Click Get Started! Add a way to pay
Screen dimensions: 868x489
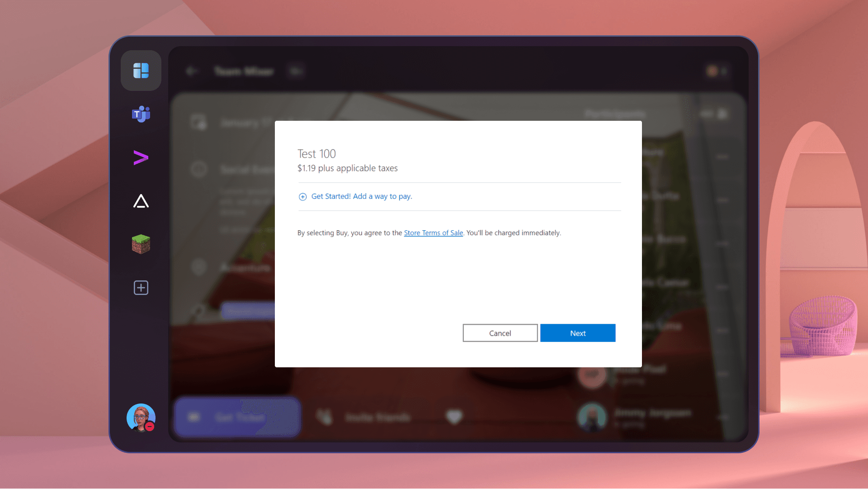coord(361,196)
